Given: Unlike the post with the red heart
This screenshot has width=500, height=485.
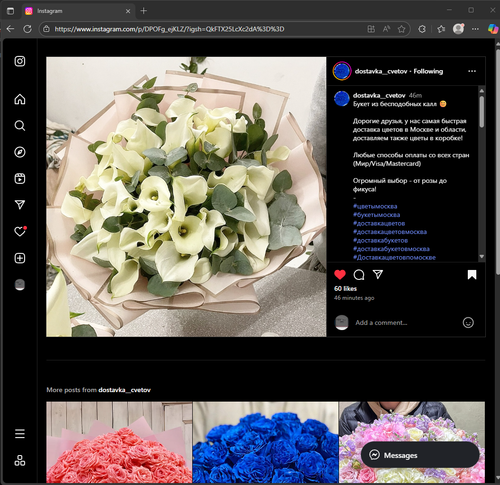Looking at the screenshot, I should 340,275.
